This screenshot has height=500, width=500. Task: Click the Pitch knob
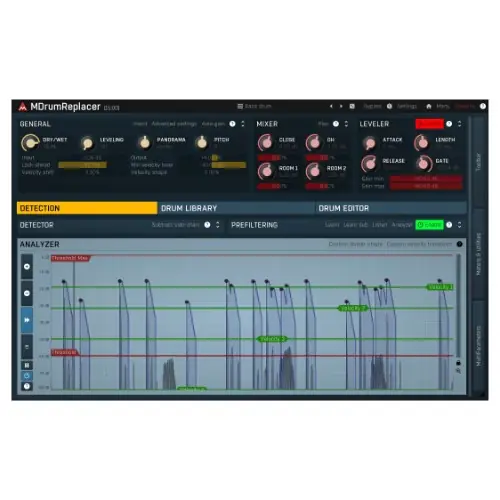click(x=201, y=143)
